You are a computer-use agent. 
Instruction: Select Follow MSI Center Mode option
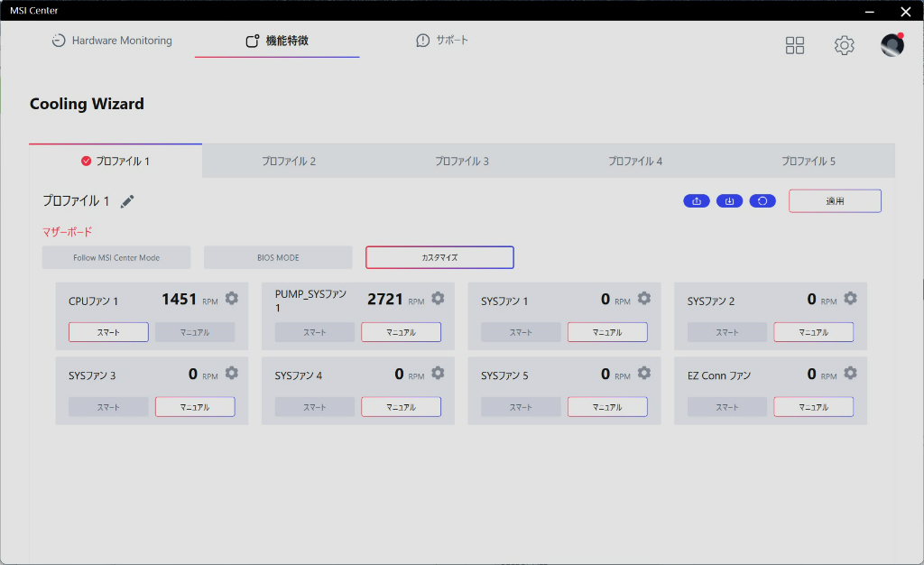click(116, 257)
